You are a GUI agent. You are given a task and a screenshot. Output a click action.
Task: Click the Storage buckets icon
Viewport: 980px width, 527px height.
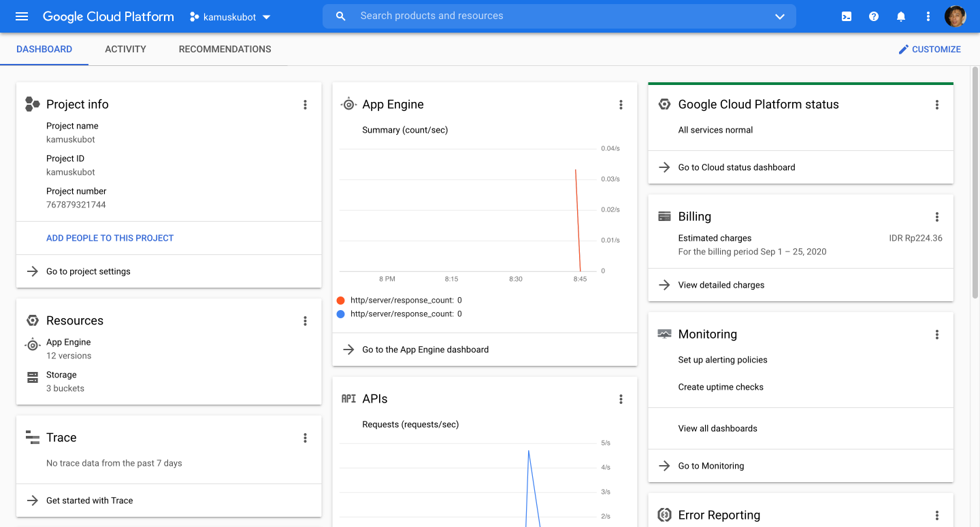(32, 377)
